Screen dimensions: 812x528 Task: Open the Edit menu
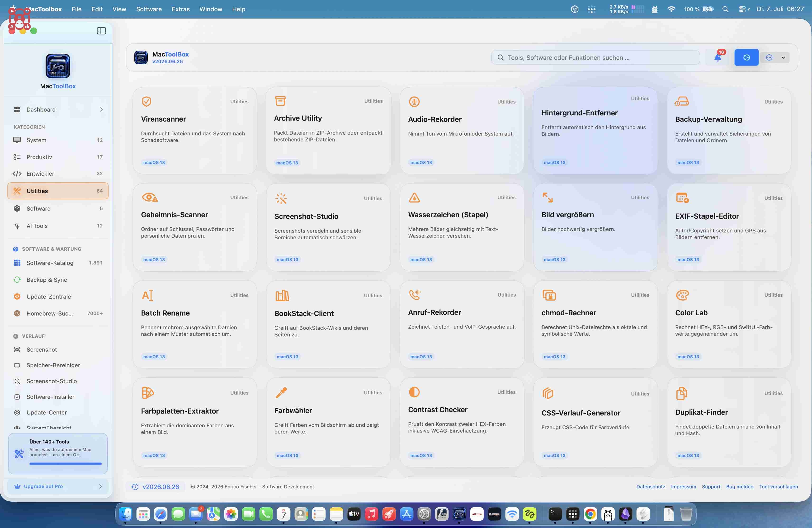click(x=97, y=9)
